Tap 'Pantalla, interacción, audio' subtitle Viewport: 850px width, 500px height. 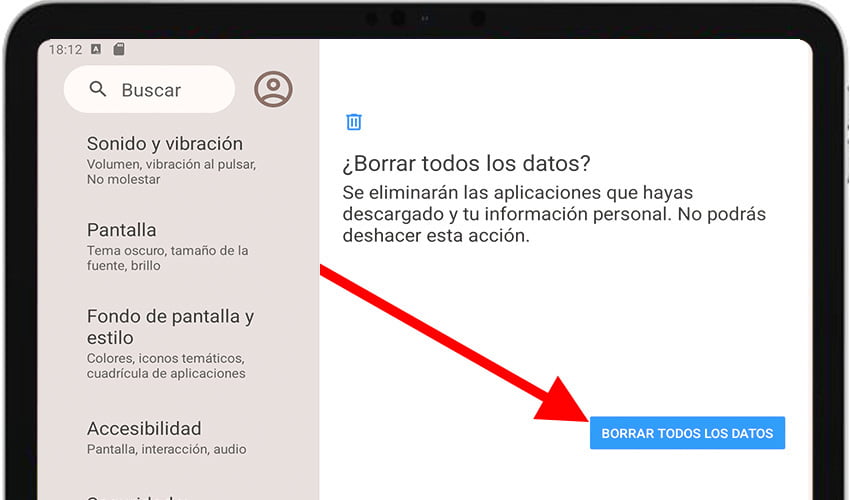point(166,449)
